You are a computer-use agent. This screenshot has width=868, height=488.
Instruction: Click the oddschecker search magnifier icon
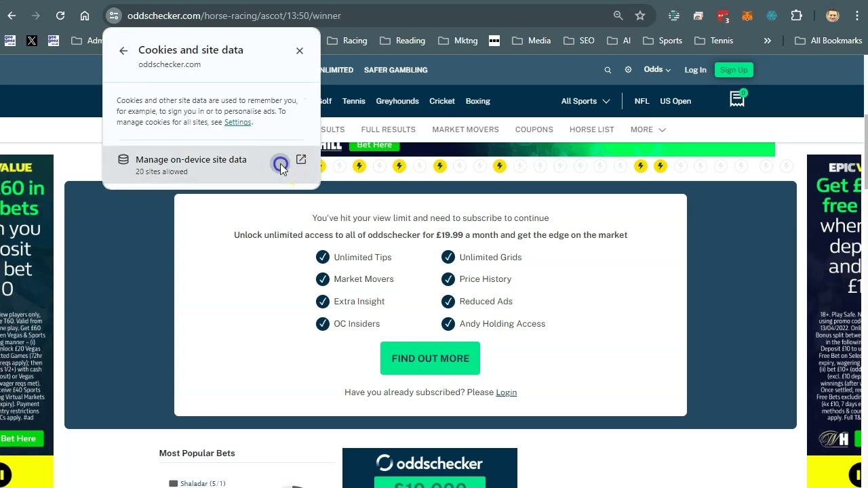point(608,70)
